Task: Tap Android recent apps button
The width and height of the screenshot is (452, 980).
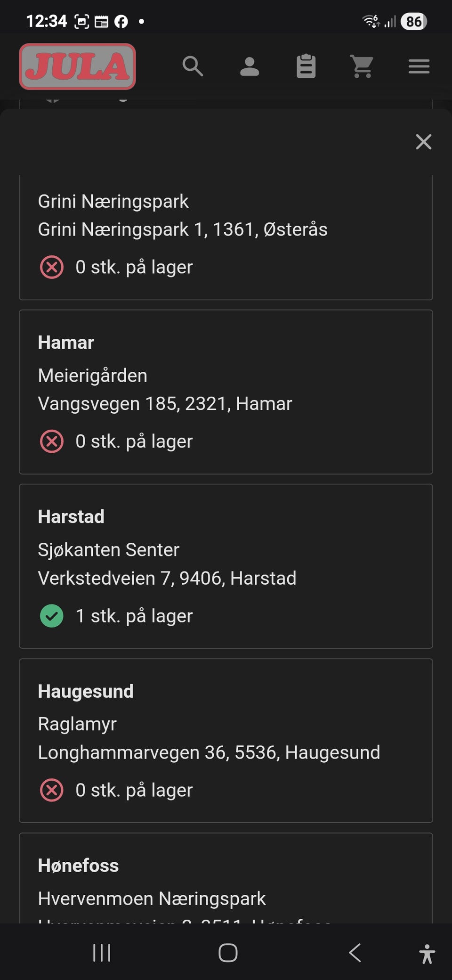Action: [x=102, y=953]
